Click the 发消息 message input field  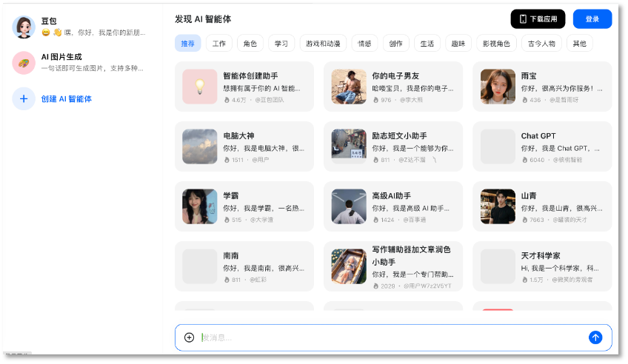385,337
